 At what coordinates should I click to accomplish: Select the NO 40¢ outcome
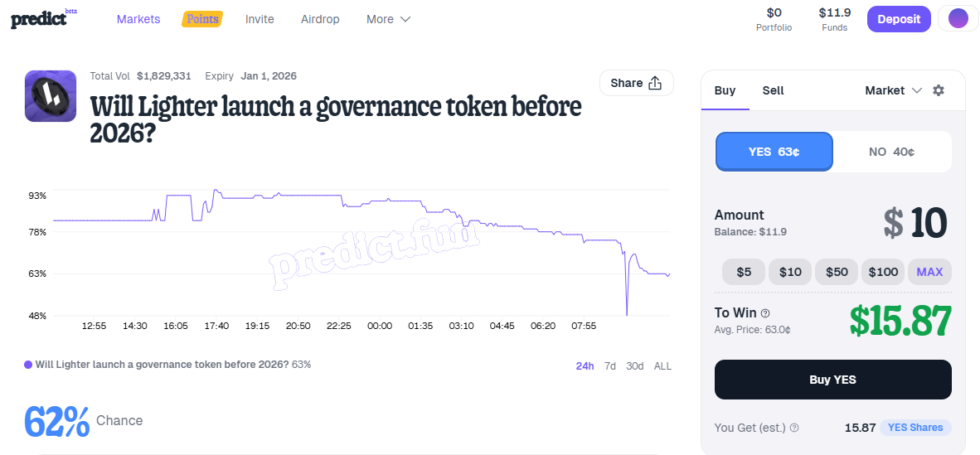tap(891, 152)
